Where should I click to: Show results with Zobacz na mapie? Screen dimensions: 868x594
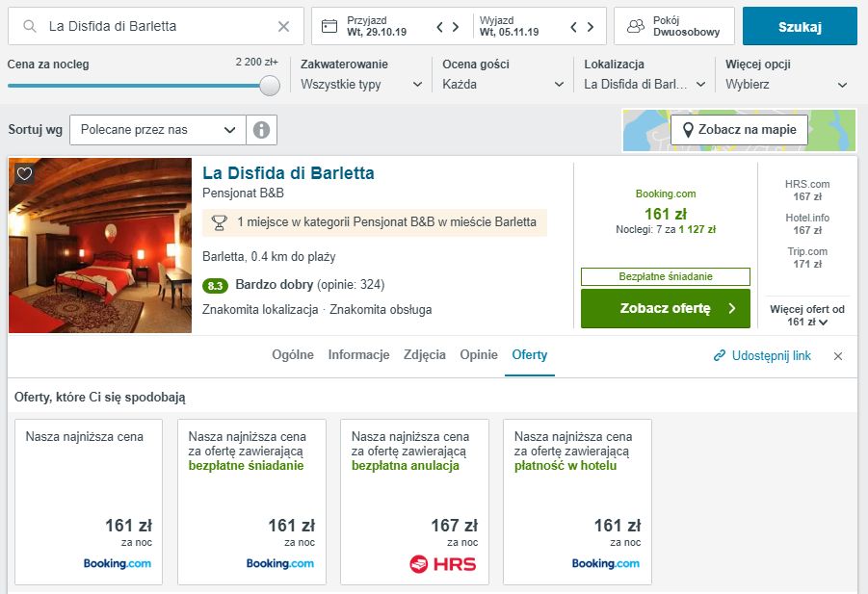(x=739, y=130)
